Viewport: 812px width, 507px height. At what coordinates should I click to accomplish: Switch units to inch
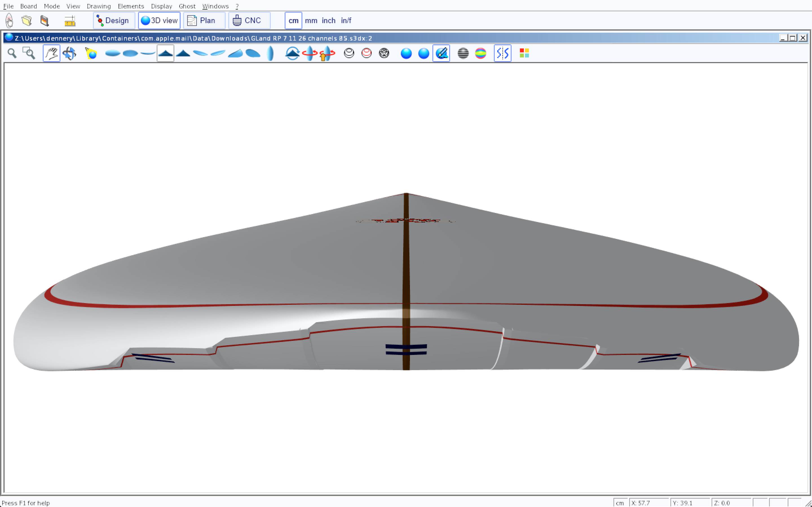328,21
